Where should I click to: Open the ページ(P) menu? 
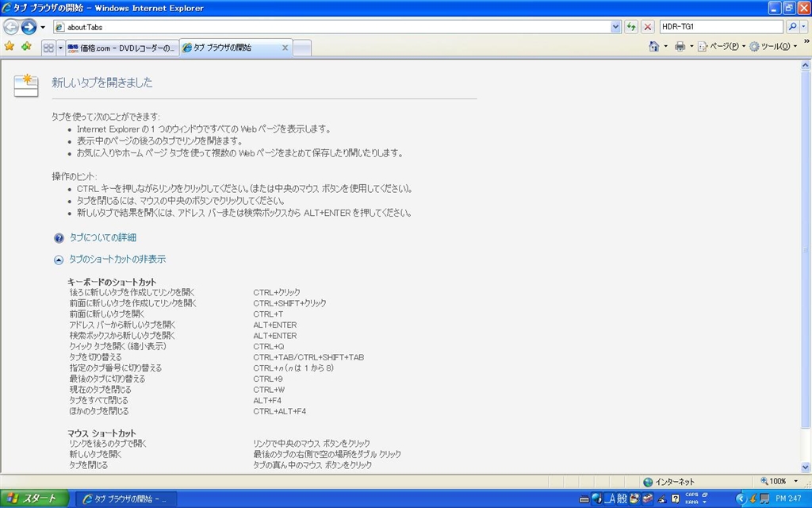tap(722, 47)
